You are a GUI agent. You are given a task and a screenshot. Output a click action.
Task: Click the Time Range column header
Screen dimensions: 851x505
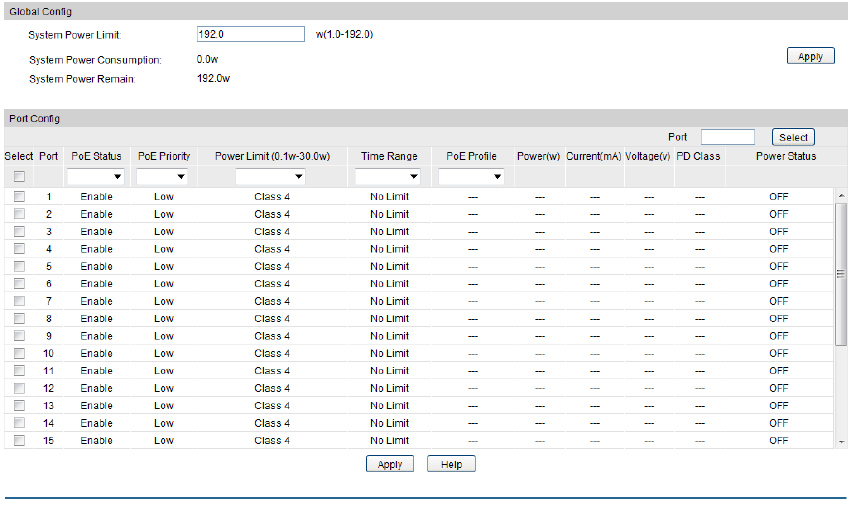[x=389, y=156]
